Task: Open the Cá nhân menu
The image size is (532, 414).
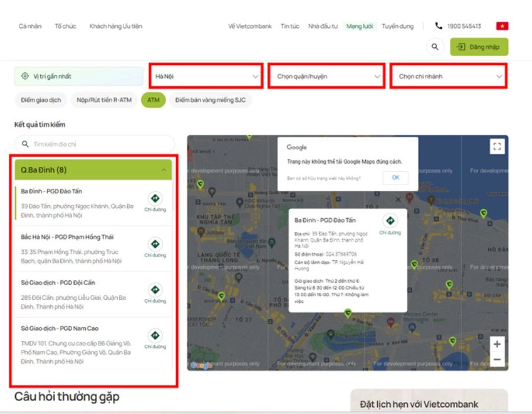Action: coord(30,26)
